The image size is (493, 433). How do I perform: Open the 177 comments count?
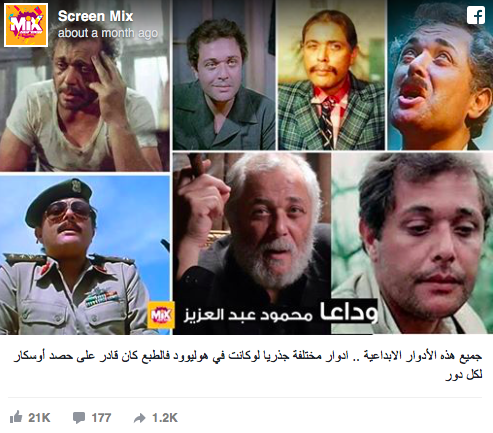pyautogui.click(x=101, y=418)
